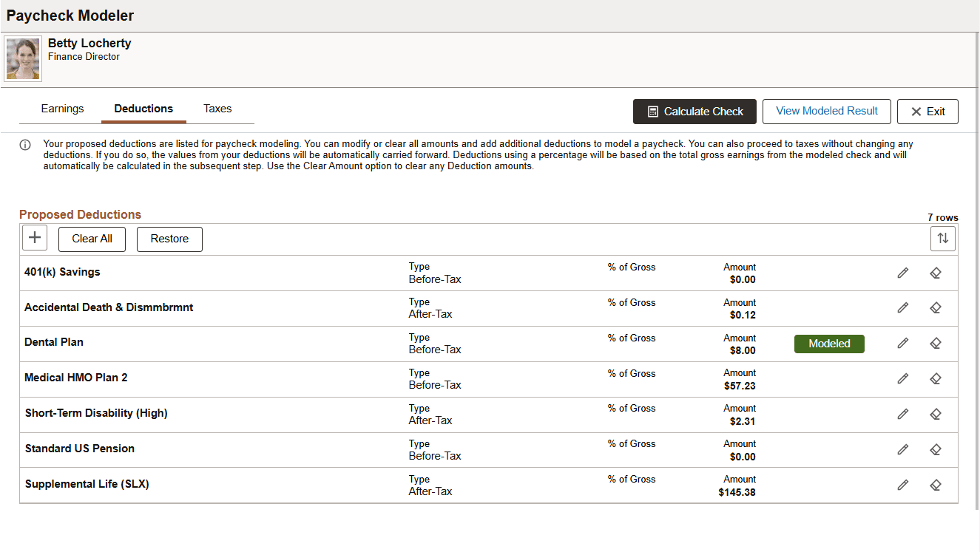Add a new deduction with plus icon

35,239
